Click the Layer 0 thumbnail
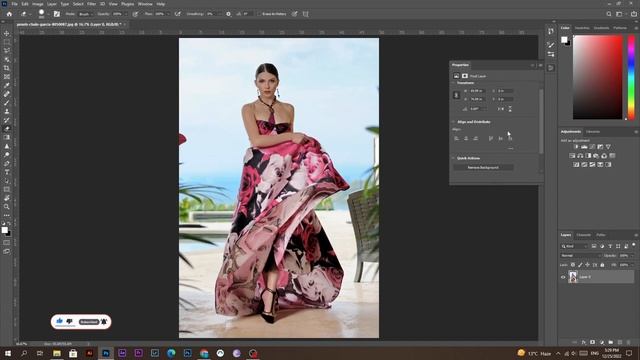Screen dimensions: 640x360 pos(573,277)
